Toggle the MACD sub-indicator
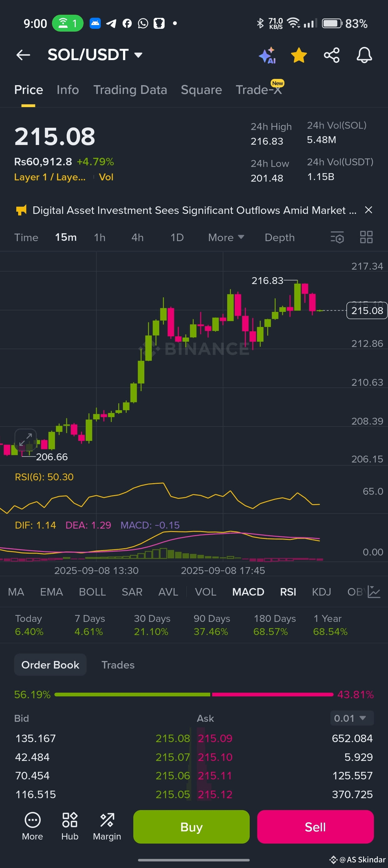Screen dimensions: 388x868 [248, 592]
